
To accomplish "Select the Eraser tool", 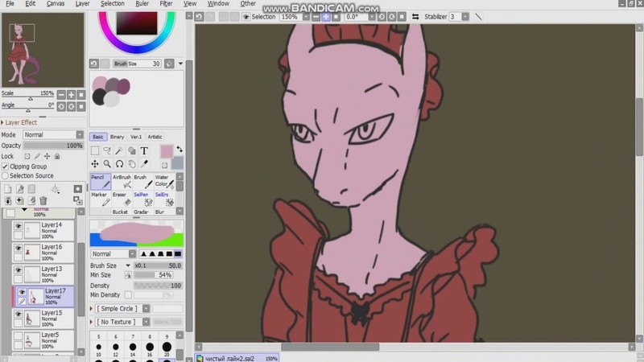I will pos(122,199).
